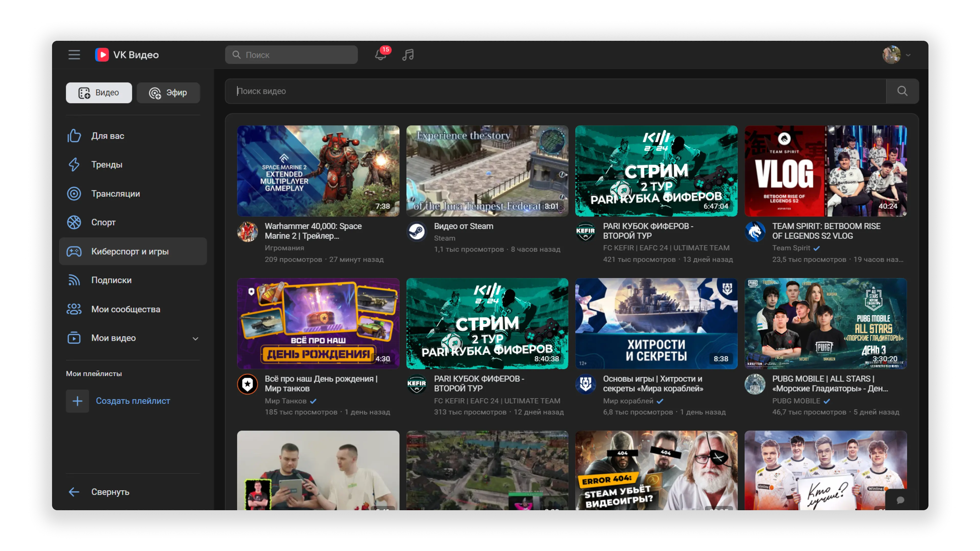Click KEFIR avatar beside 421 тыс просмотров

(x=585, y=232)
